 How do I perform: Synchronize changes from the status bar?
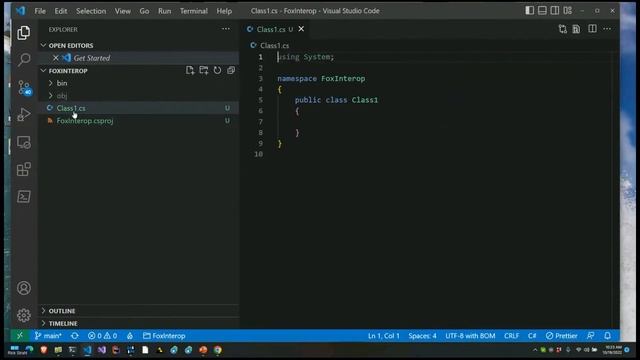(x=75, y=336)
